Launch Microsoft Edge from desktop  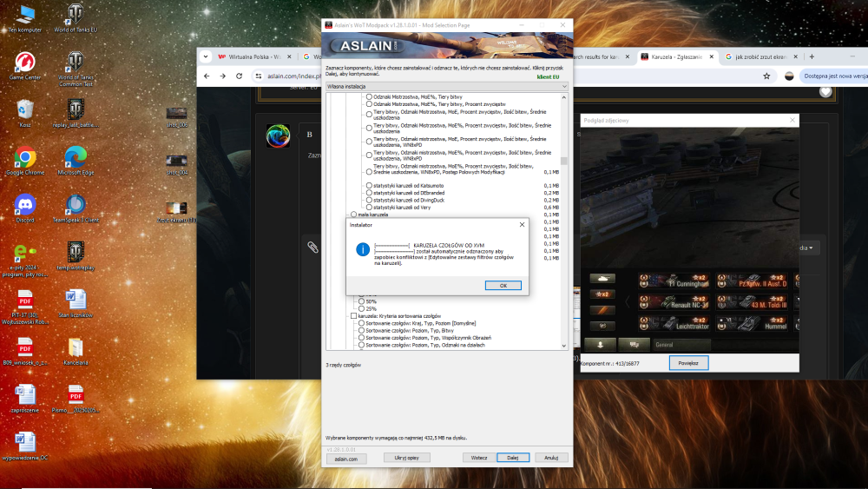76,162
